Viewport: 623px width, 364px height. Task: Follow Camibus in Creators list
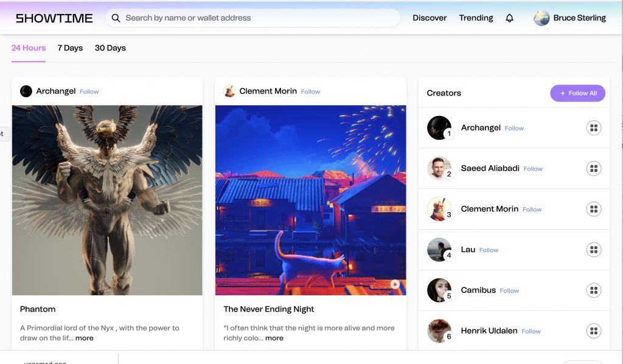click(x=509, y=290)
